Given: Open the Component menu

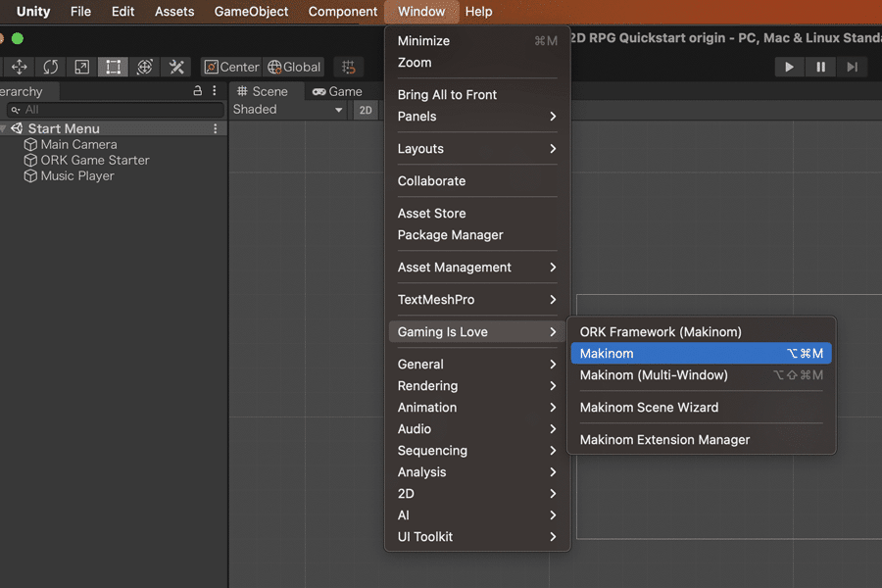Looking at the screenshot, I should point(343,11).
